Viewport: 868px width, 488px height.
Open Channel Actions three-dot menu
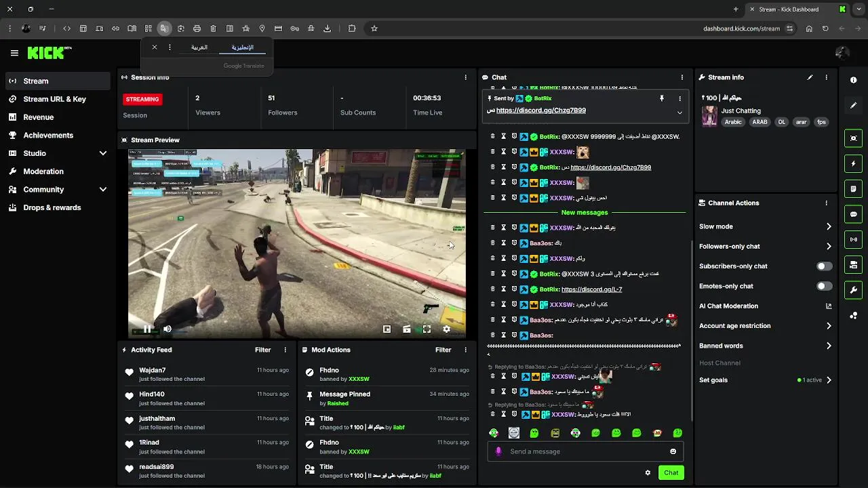pos(826,203)
